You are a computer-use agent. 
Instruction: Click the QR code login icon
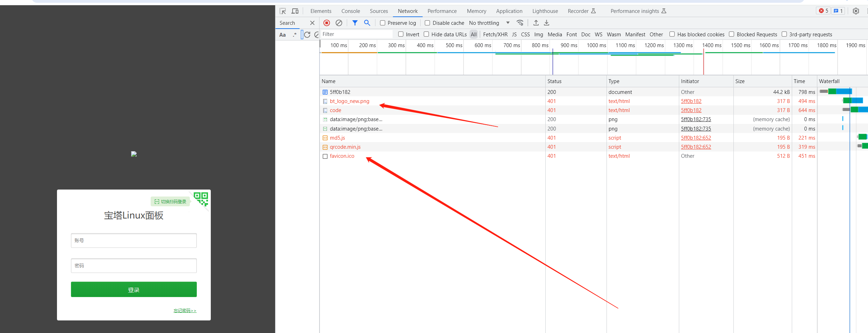tap(201, 199)
